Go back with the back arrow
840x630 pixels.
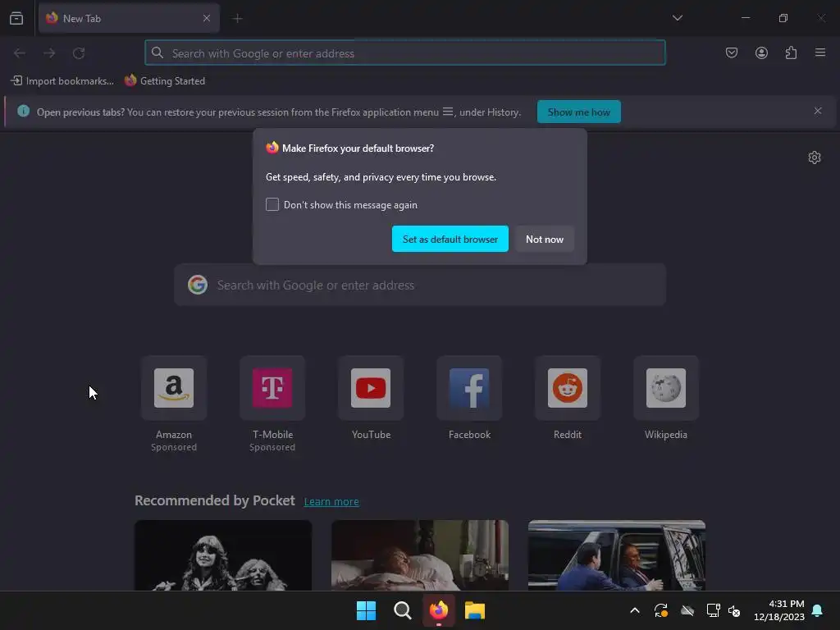(x=20, y=53)
